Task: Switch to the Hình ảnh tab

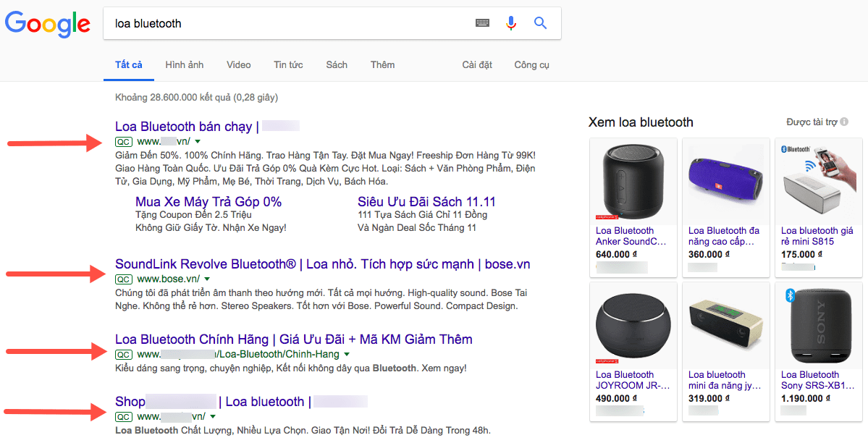Action: tap(185, 65)
